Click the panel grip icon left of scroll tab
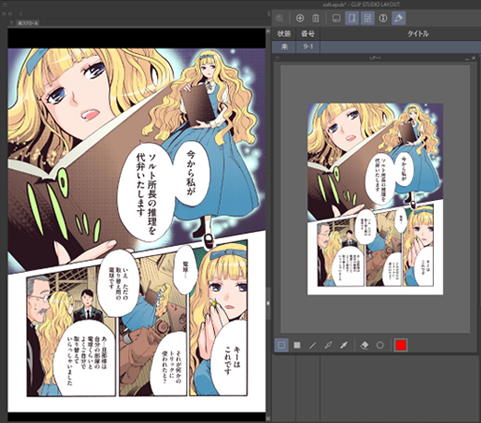The height and width of the screenshot is (423, 481). [x=12, y=23]
